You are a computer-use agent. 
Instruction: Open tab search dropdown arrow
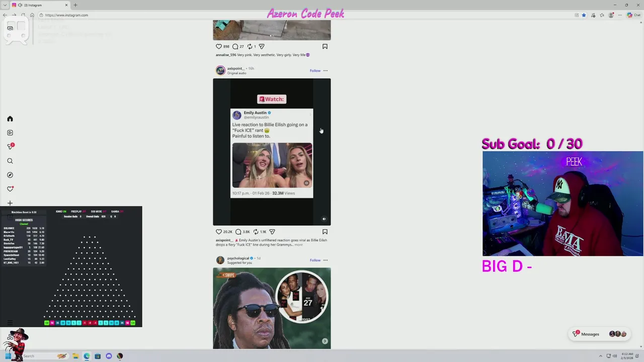[x=5, y=5]
